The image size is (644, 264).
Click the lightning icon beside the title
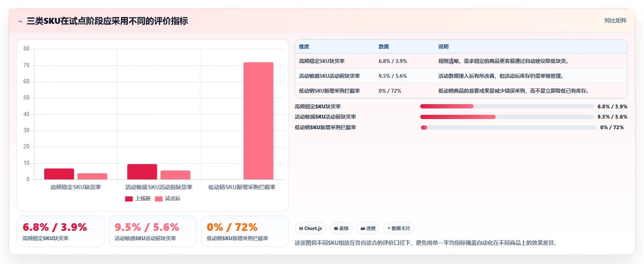pyautogui.click(x=20, y=21)
